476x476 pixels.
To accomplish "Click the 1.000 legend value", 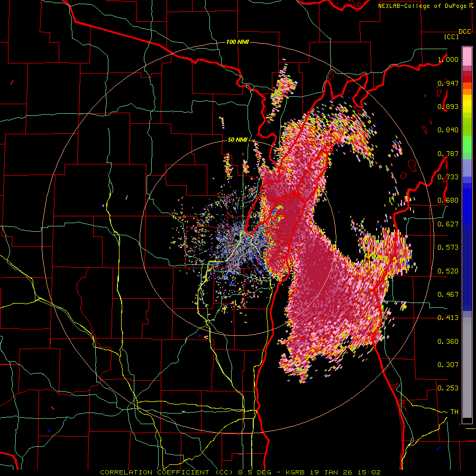I will 448,59.
